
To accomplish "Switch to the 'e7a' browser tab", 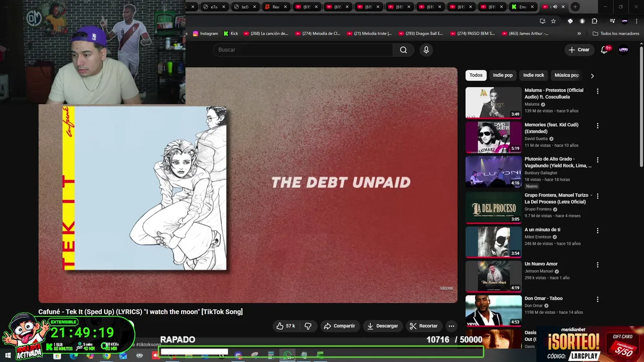I will [x=214, y=7].
